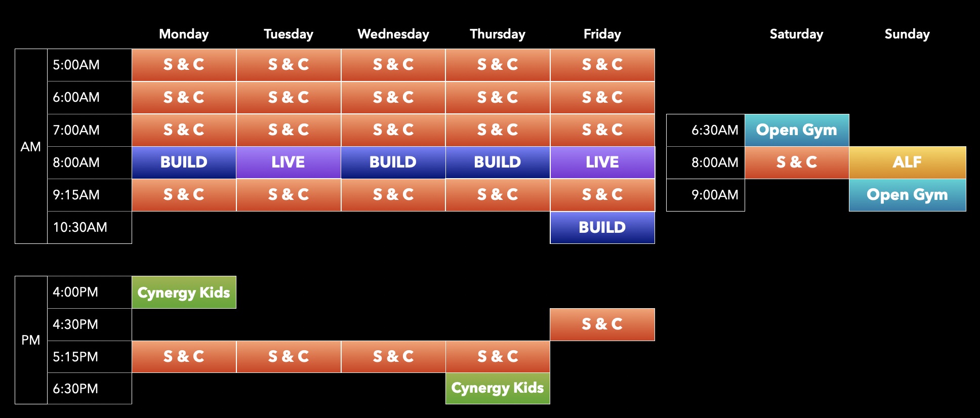This screenshot has width=980, height=418.
Task: Select Friday 8:00AM LIVE class
Action: pyautogui.click(x=602, y=162)
